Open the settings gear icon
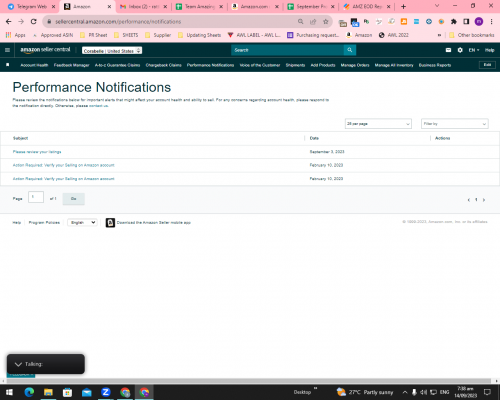500x400 pixels. tap(460, 50)
